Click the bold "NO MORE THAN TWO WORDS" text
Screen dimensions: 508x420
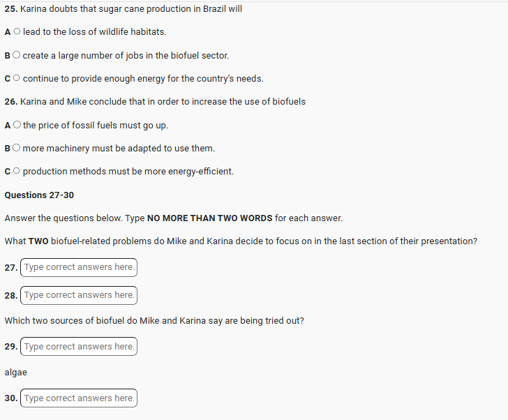tap(209, 218)
